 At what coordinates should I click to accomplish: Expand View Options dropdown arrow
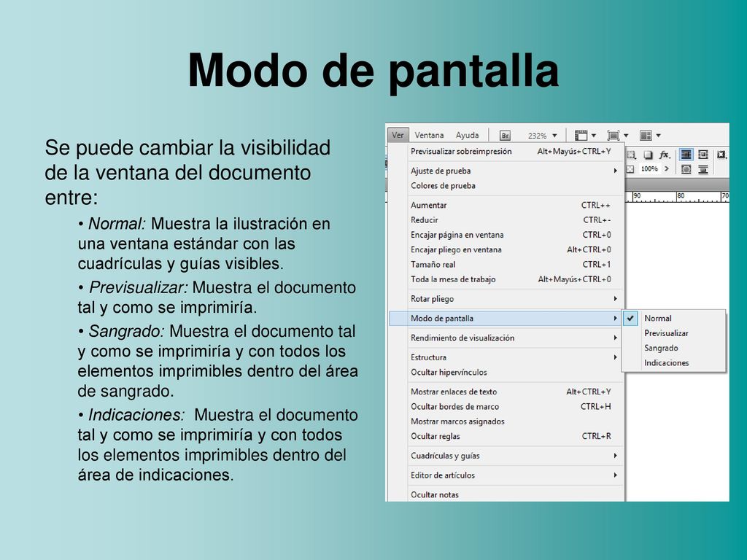point(594,136)
